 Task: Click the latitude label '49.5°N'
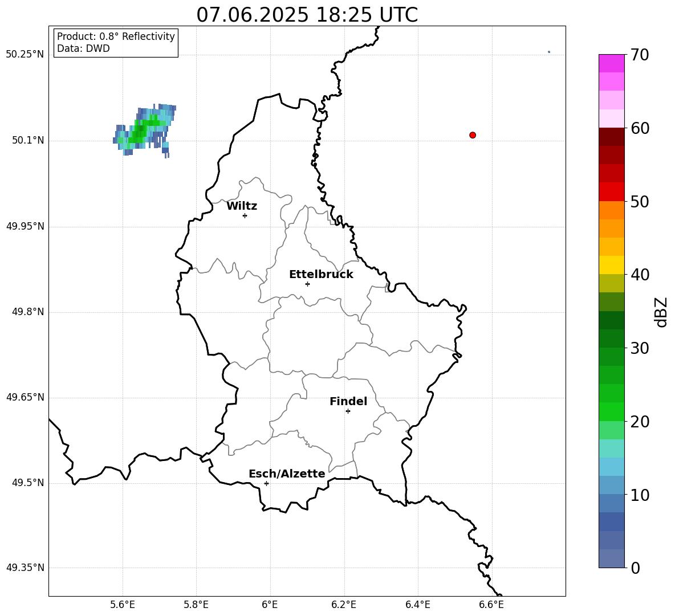point(28,483)
